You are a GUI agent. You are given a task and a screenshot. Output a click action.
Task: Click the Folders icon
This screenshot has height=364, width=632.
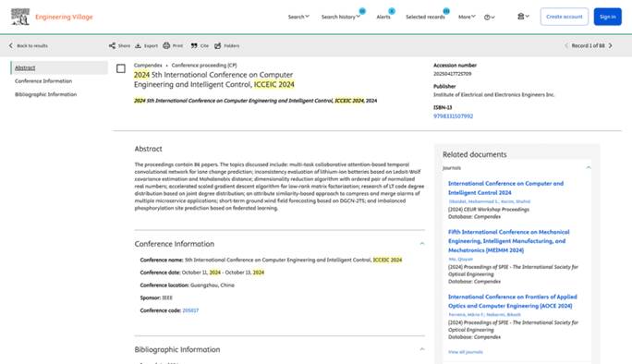218,45
